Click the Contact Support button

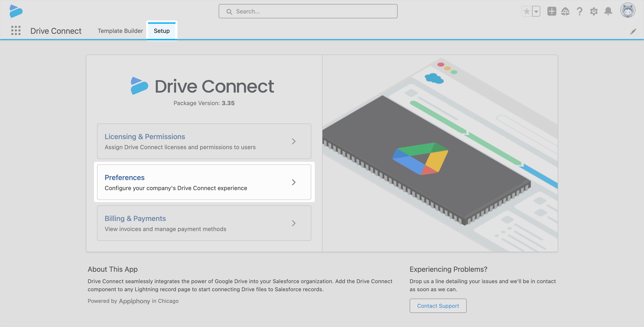pos(438,306)
